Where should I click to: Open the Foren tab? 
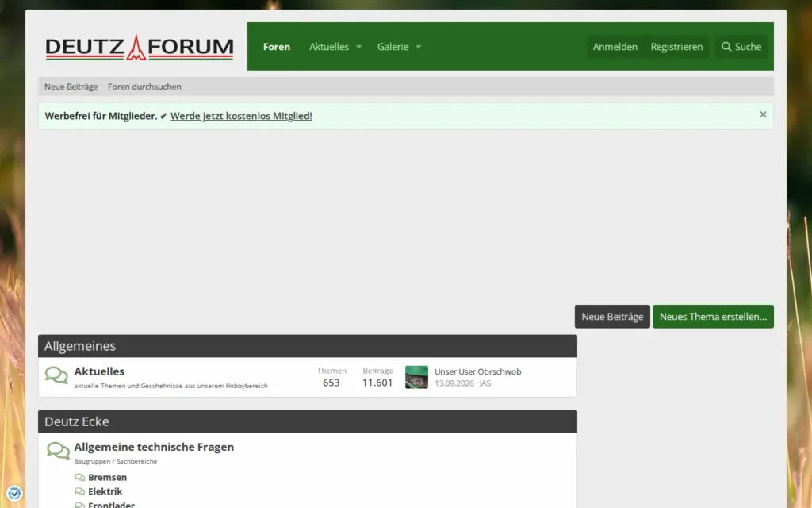pyautogui.click(x=277, y=47)
